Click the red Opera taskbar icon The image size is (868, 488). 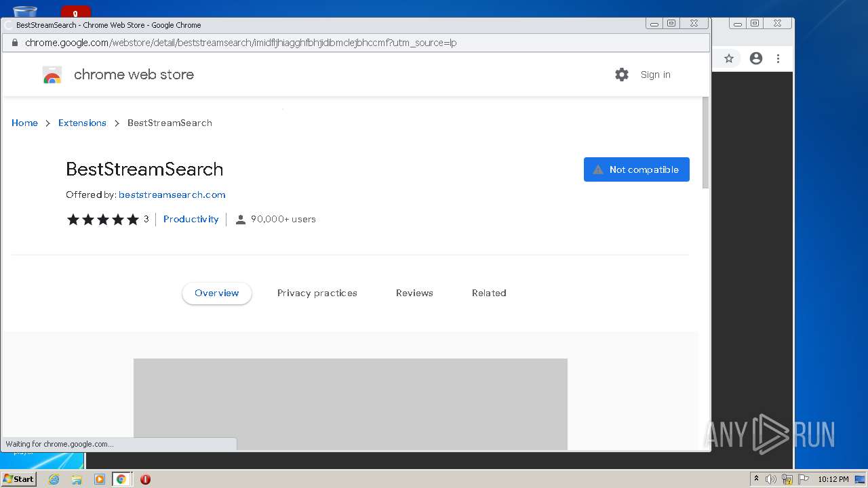[145, 479]
